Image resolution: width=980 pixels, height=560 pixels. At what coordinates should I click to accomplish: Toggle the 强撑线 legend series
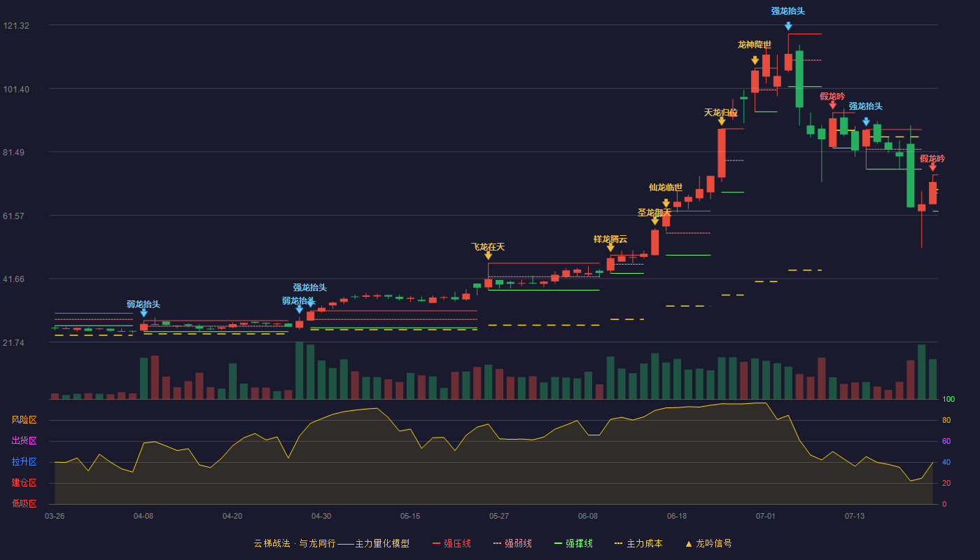(x=573, y=543)
